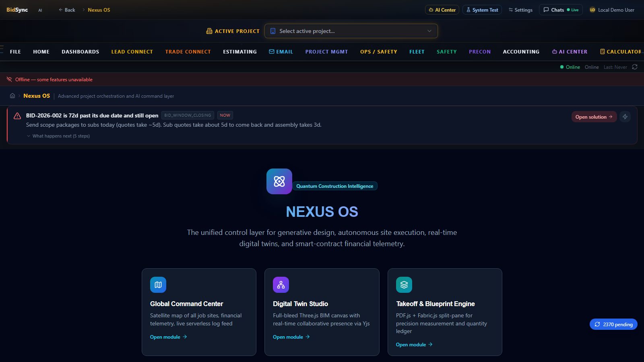
Task: Click the AI Center header button
Action: (x=442, y=10)
